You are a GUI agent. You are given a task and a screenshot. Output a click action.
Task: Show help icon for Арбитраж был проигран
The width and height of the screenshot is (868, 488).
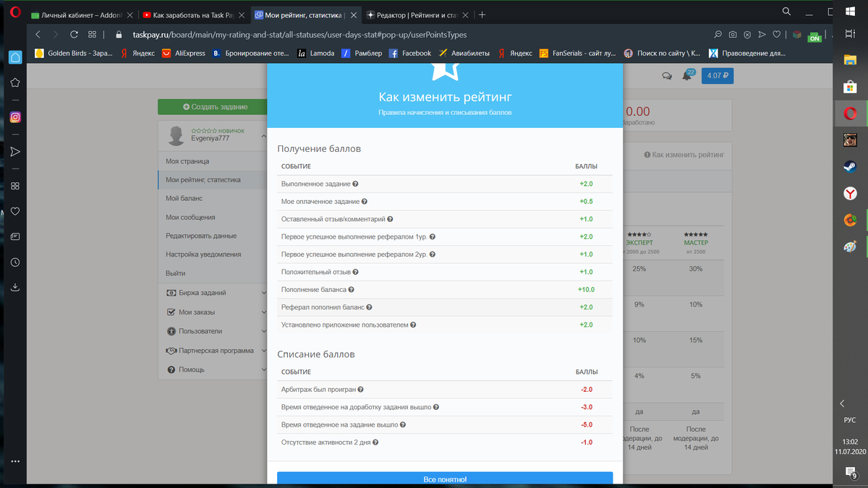360,390
